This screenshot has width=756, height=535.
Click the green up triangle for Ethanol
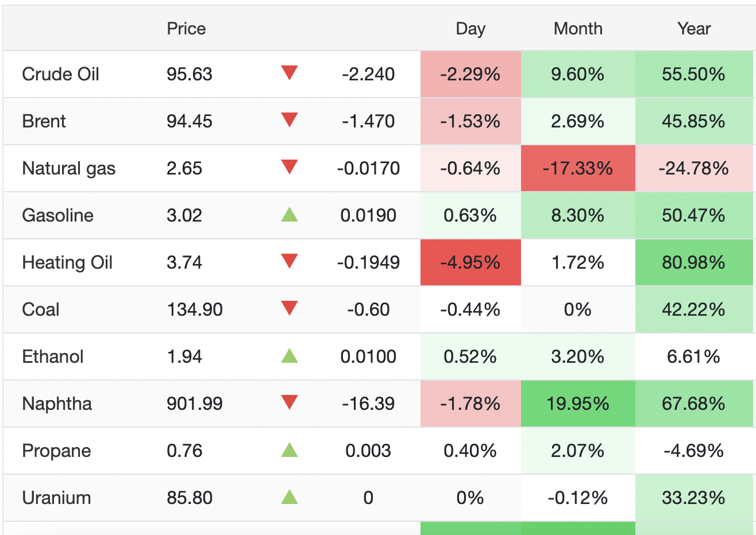(x=290, y=356)
